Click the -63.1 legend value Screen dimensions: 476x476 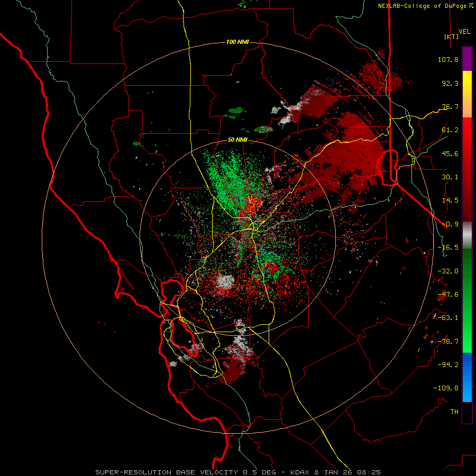448,318
